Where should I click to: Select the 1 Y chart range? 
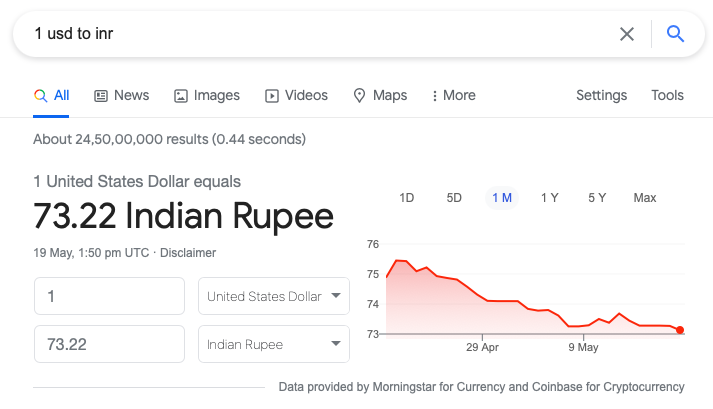pos(549,198)
